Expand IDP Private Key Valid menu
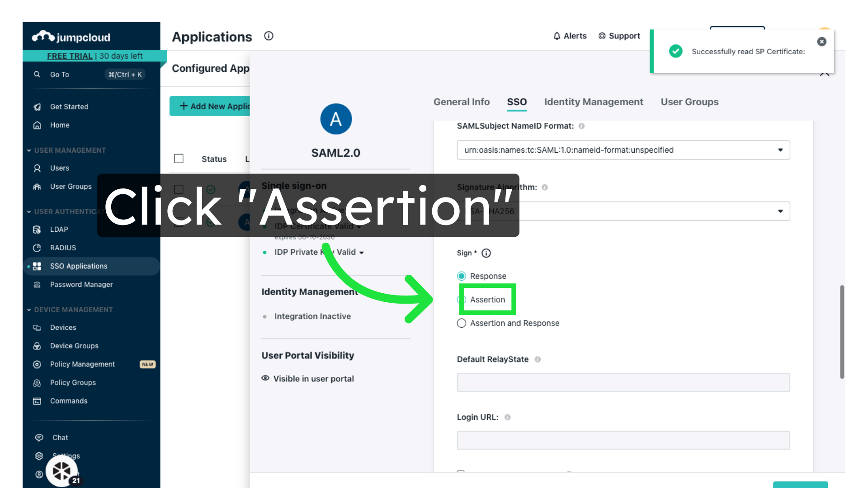The height and width of the screenshot is (488, 868). [x=361, y=253]
